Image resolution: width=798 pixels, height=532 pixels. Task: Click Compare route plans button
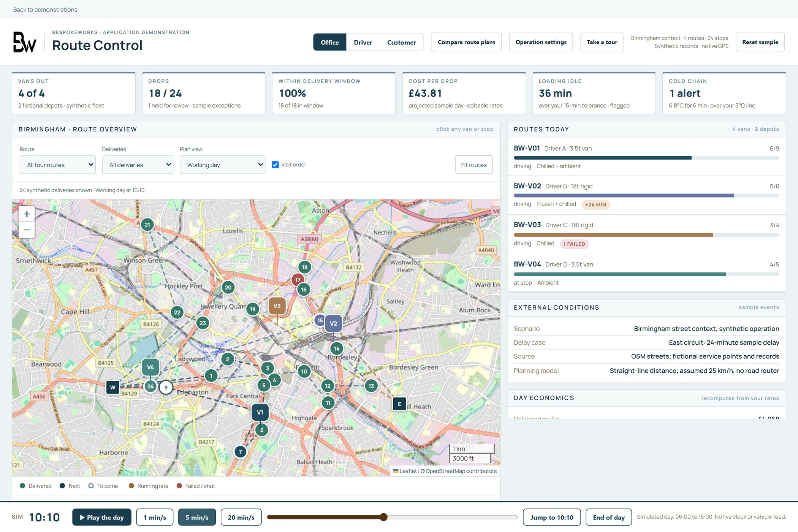tap(466, 42)
